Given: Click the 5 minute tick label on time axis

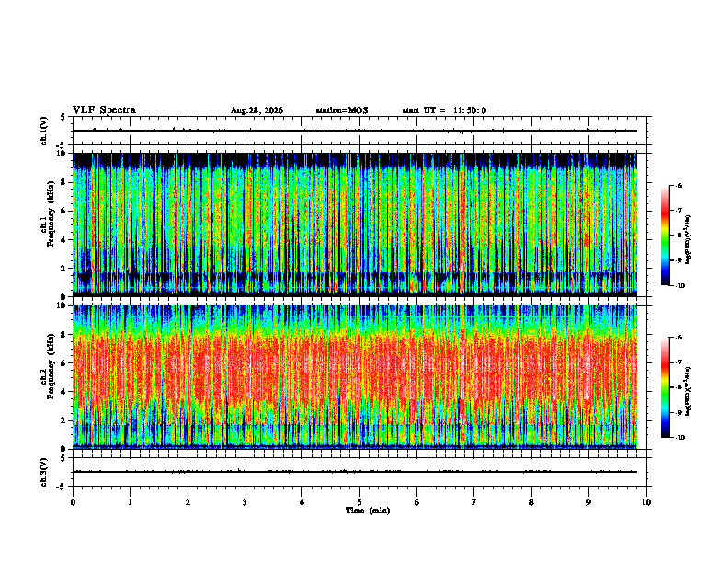Looking at the screenshot, I should [359, 502].
